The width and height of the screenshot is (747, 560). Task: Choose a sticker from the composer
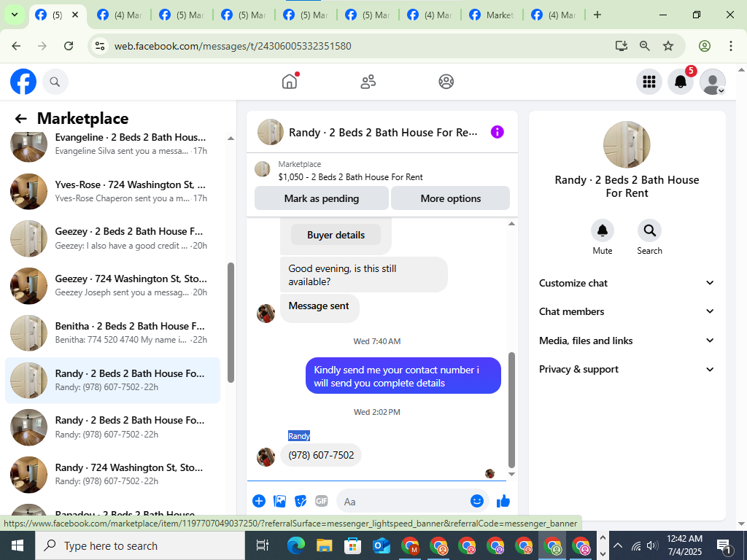pyautogui.click(x=301, y=501)
